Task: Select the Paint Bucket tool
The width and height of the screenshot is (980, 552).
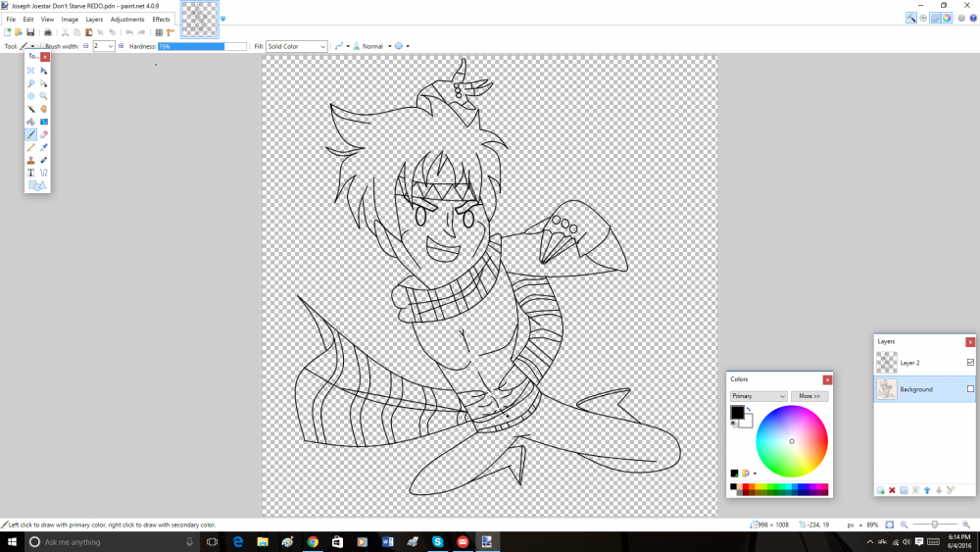Action: click(x=30, y=122)
